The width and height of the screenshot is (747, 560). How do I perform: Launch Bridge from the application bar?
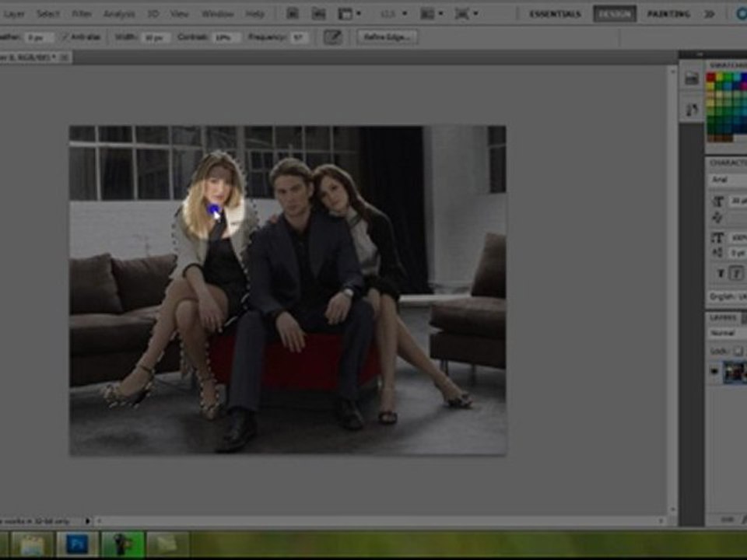point(293,14)
